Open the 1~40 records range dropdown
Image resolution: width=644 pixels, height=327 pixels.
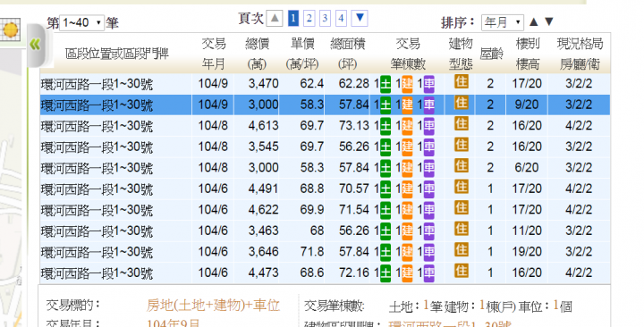click(81, 22)
